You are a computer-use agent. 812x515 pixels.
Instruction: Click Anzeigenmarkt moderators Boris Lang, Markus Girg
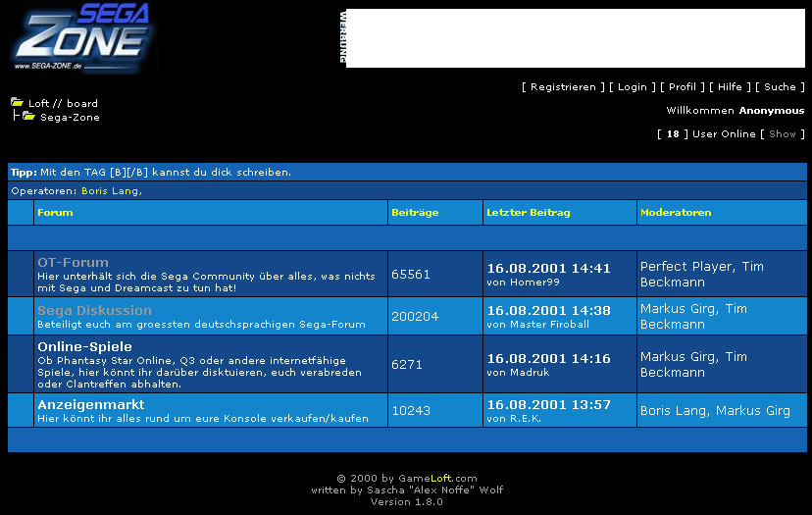pos(715,410)
